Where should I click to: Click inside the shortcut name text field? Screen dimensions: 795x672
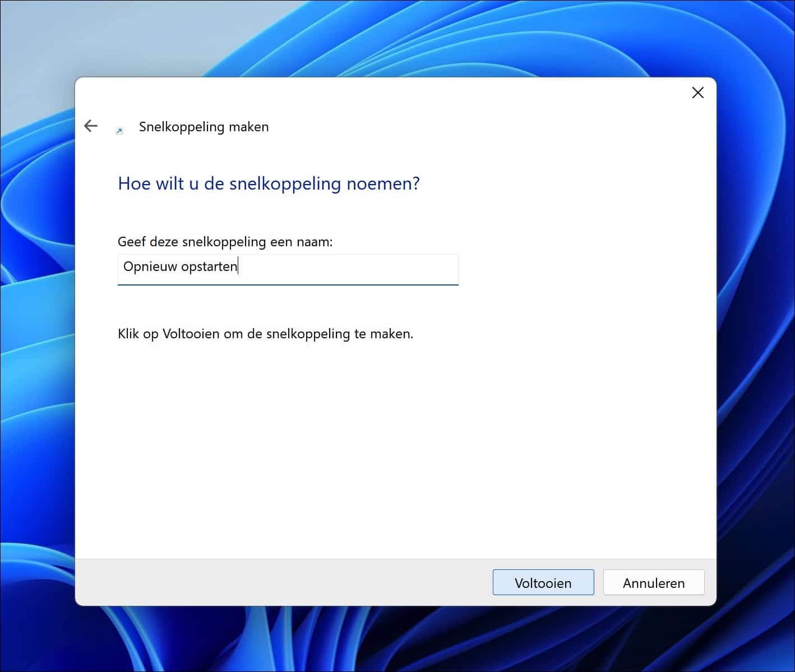pos(288,269)
